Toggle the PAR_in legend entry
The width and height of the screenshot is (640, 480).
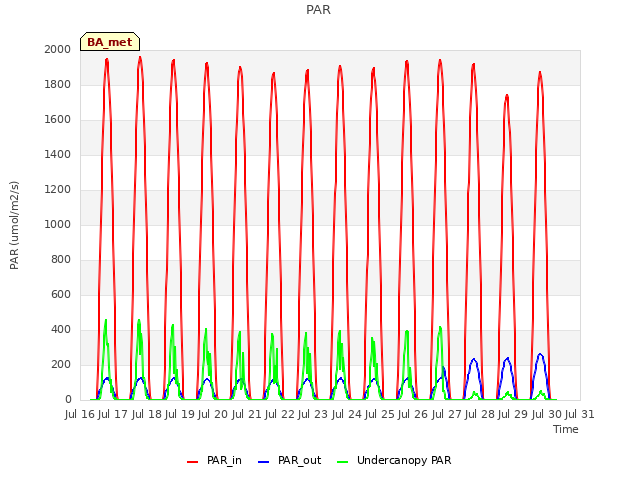click(x=214, y=460)
